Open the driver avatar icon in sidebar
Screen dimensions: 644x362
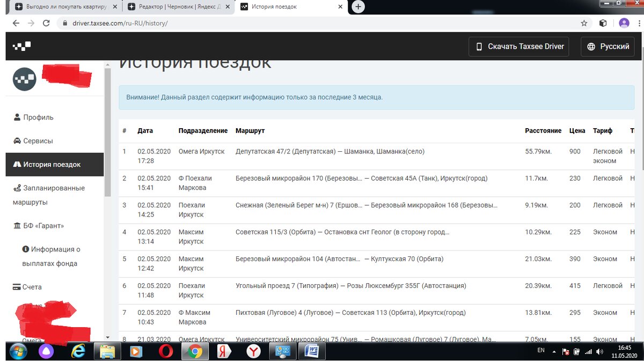pyautogui.click(x=24, y=79)
